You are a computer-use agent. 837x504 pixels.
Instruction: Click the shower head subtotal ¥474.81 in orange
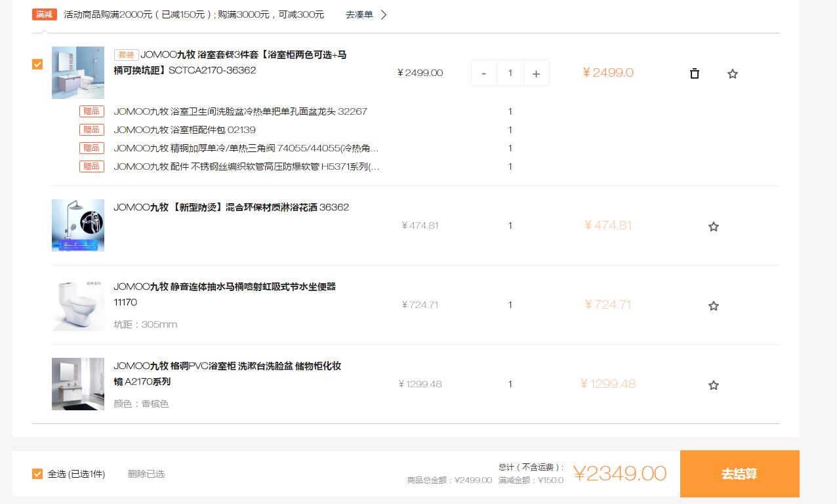[x=608, y=225]
